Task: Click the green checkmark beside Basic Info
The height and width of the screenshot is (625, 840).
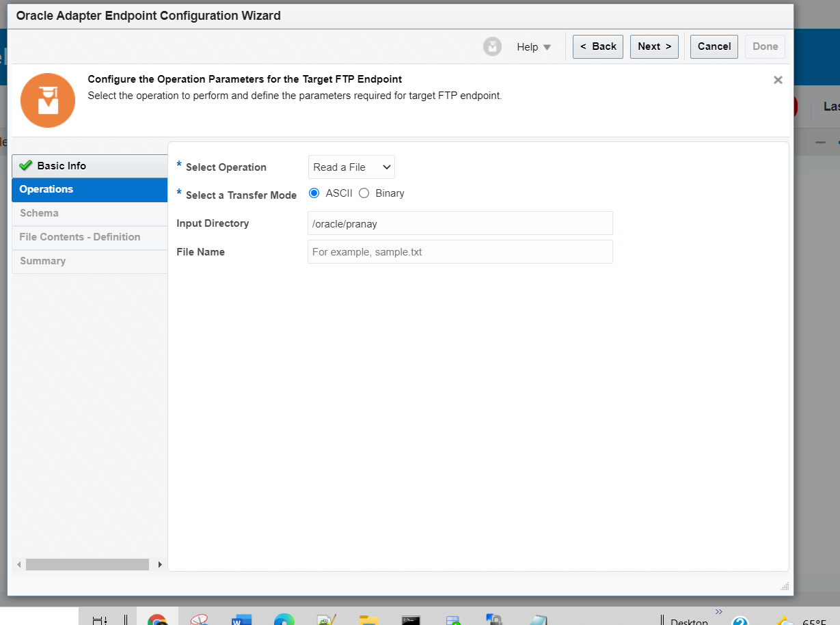Action: point(26,165)
